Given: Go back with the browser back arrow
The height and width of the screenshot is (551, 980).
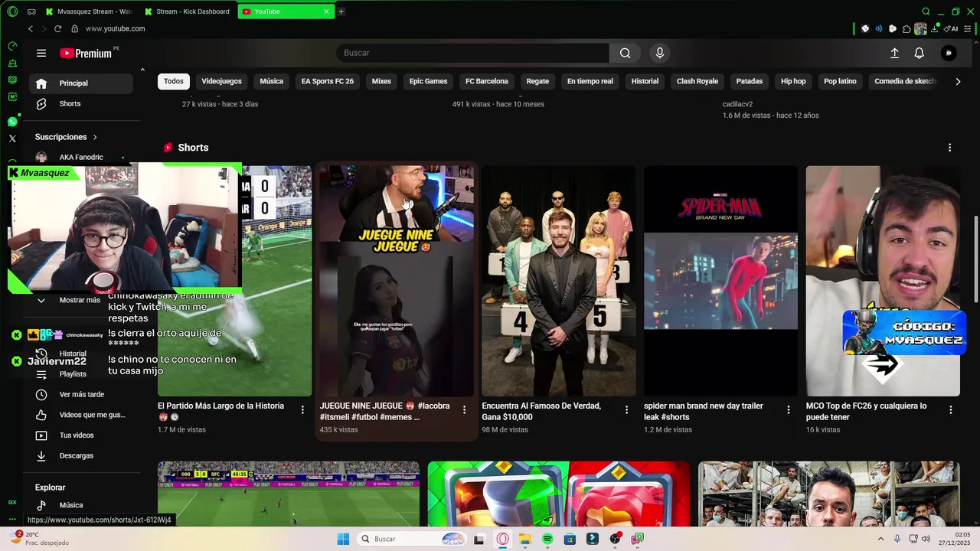Looking at the screenshot, I should (x=31, y=28).
